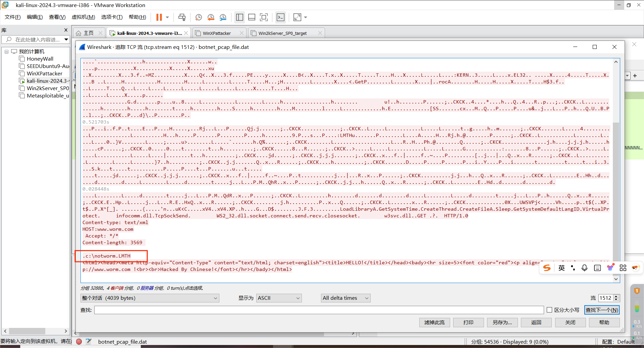Click the library search input field
Viewport: 644px width, 348px height.
33,40
